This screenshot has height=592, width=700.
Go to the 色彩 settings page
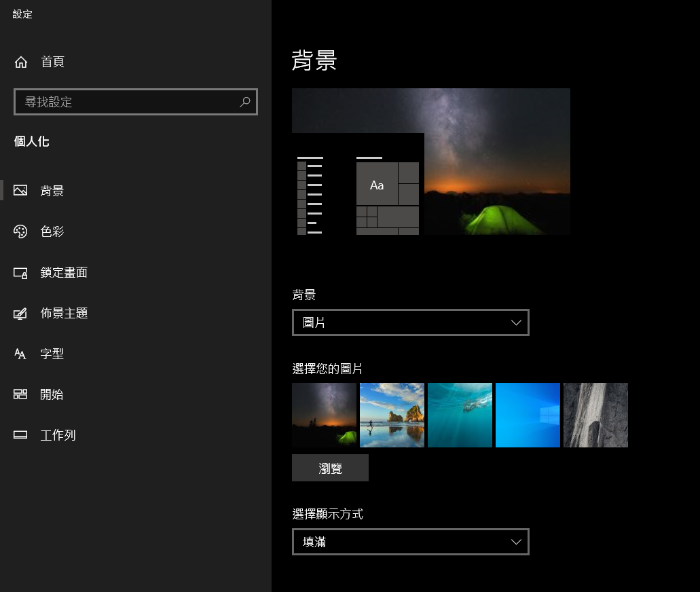(52, 232)
